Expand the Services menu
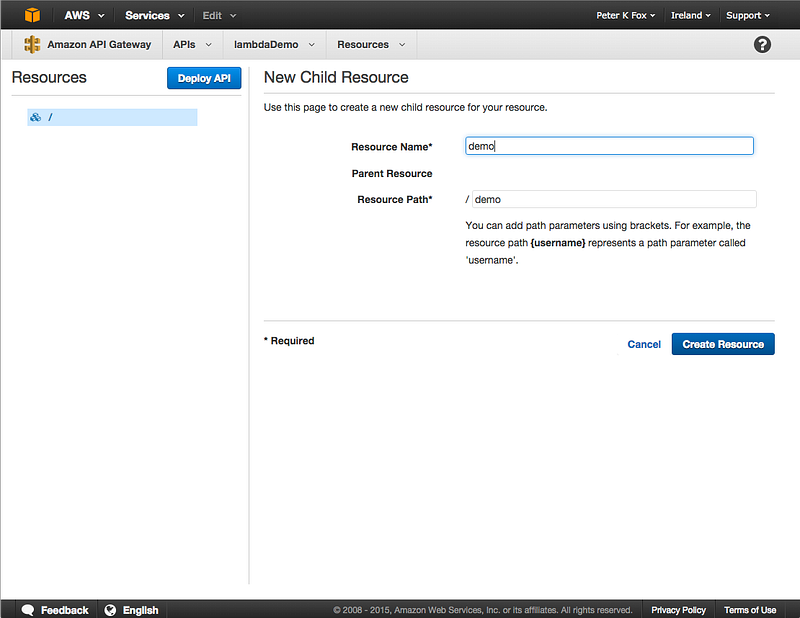Screen dimensions: 800x618 point(155,15)
